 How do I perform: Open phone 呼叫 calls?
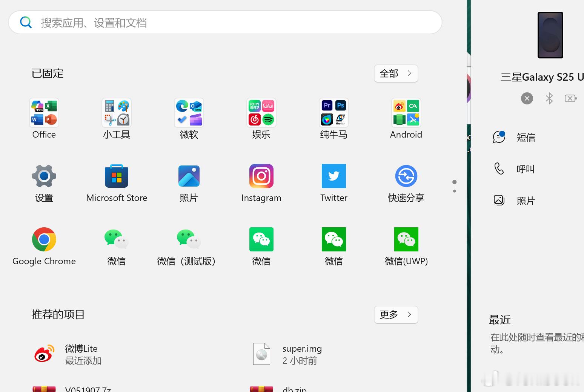514,169
